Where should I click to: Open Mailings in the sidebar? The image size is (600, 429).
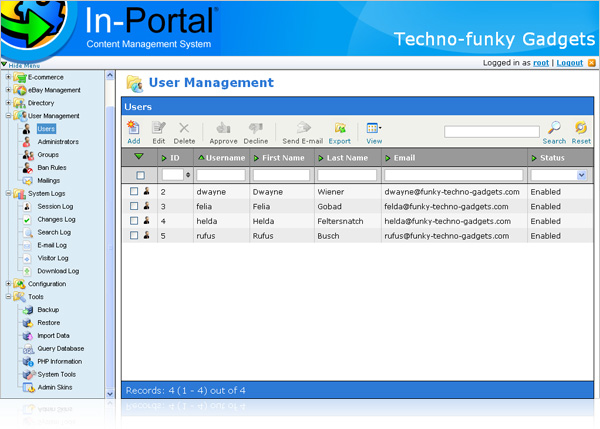(x=49, y=181)
